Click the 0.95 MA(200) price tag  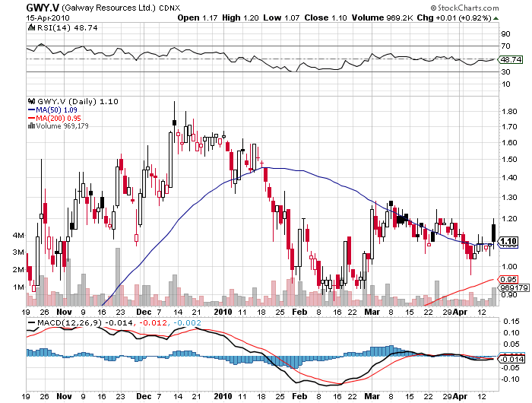[508, 279]
